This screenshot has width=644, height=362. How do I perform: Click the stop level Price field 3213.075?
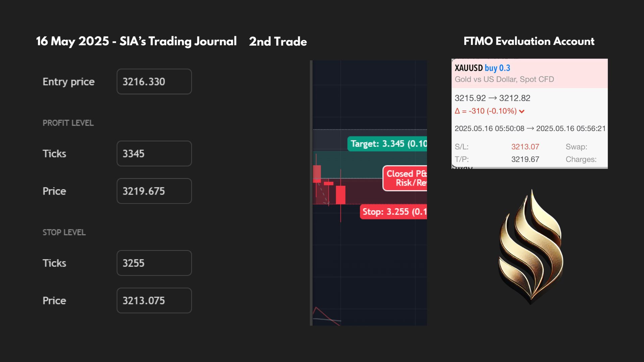pyautogui.click(x=154, y=301)
